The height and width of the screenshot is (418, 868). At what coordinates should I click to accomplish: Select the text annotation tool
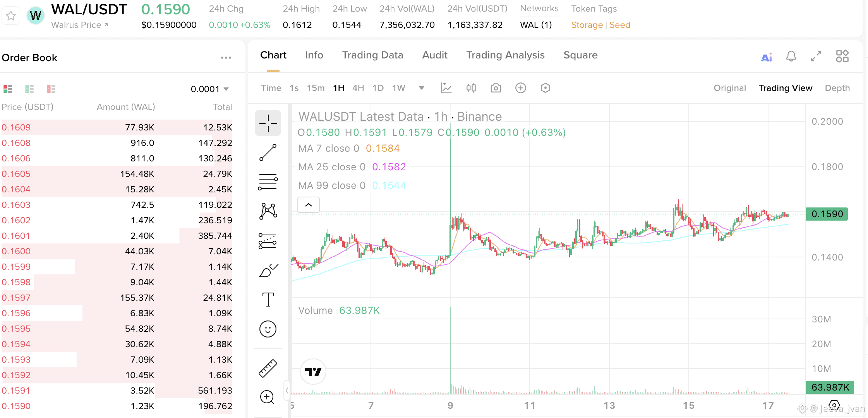click(268, 300)
